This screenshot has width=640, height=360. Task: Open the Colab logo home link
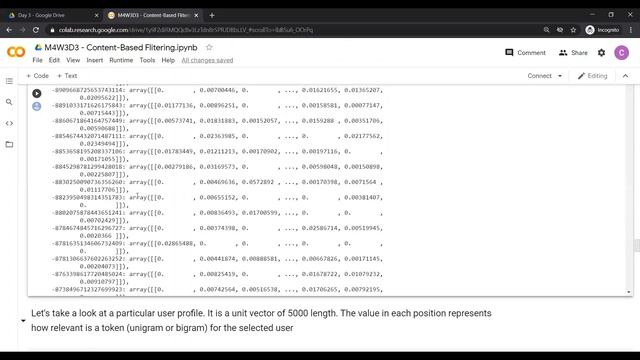(x=16, y=52)
